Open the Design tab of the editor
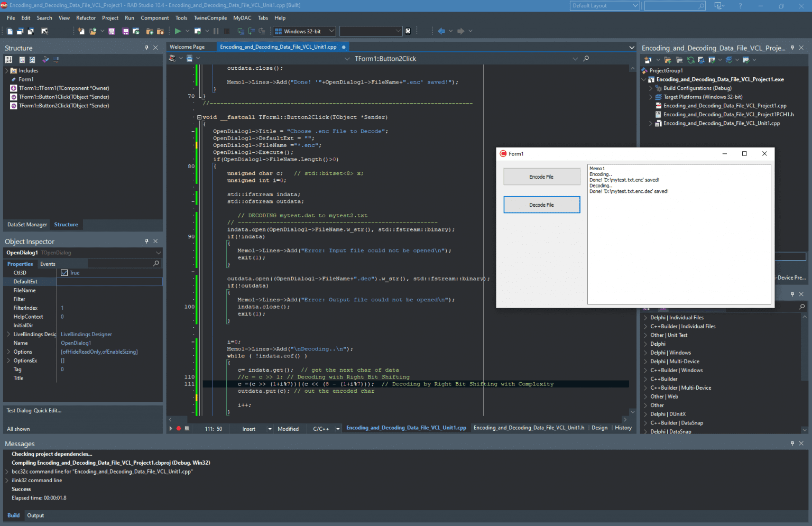Viewport: 812px width, 526px height. point(599,428)
